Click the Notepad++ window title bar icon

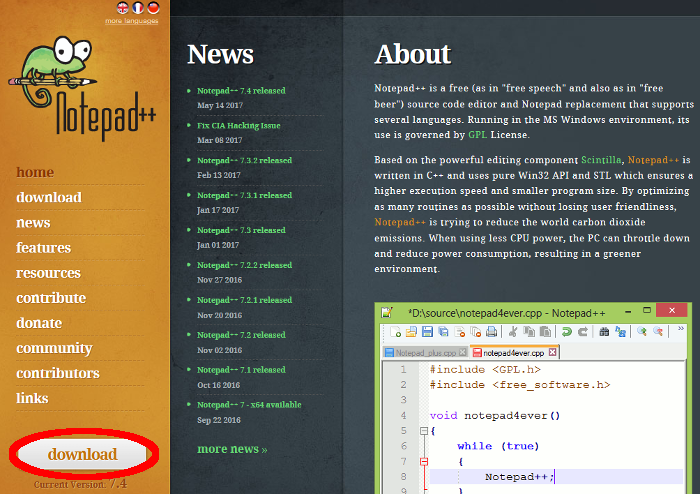pos(387,312)
